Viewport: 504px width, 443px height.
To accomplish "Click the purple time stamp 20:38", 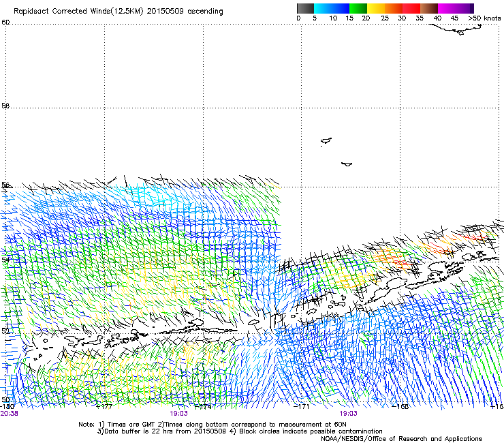I will 10,414.
